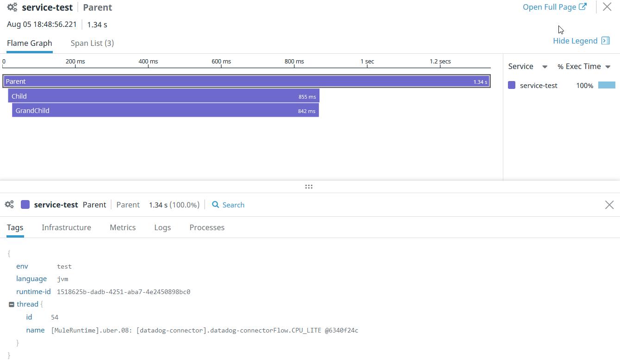The image size is (620, 364).
Task: Click the env tag value test
Action: coord(64,266)
